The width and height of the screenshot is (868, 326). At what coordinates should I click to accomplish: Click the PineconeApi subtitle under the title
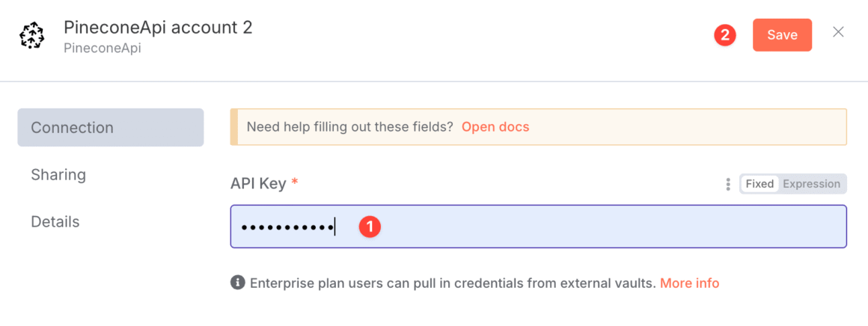pos(103,49)
